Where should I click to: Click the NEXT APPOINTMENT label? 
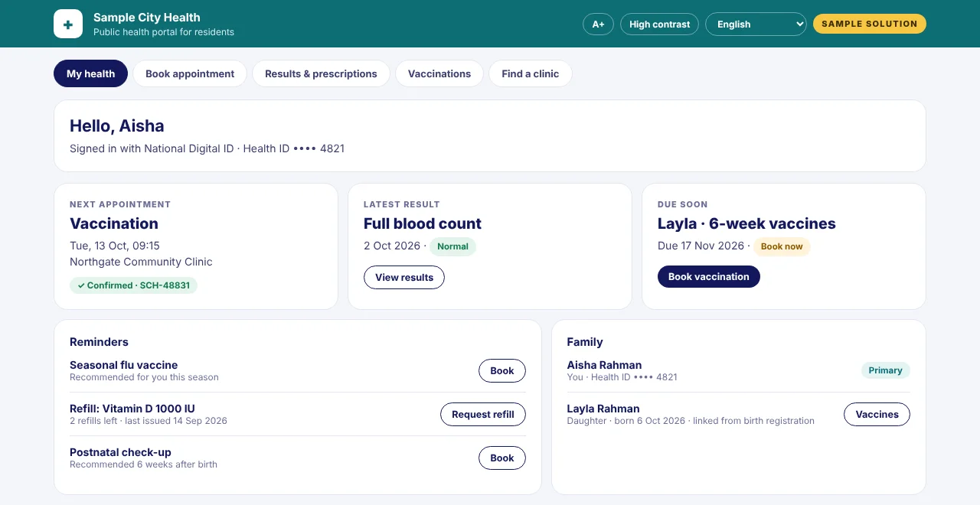coord(120,204)
